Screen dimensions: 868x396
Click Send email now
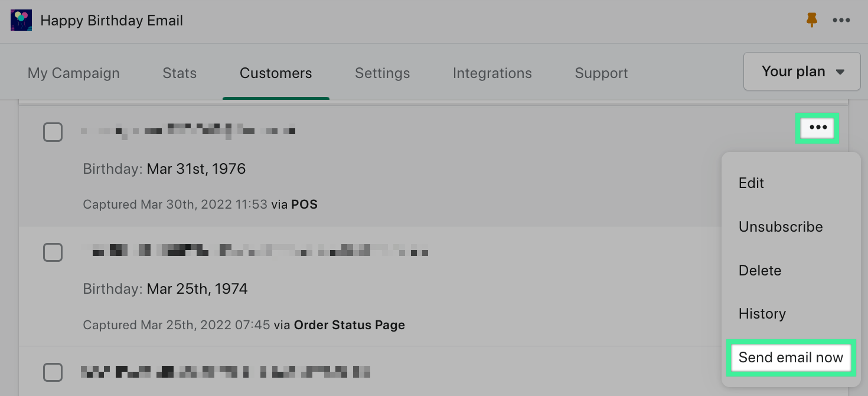tap(791, 358)
